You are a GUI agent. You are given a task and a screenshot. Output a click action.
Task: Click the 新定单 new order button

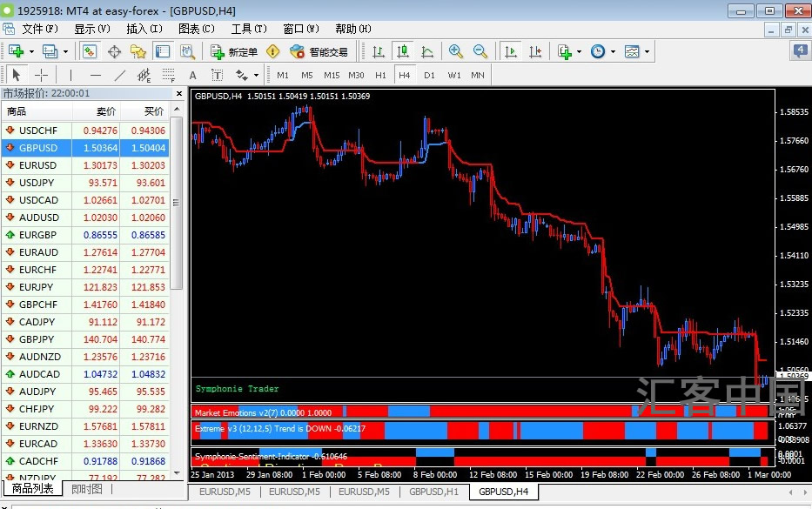tap(234, 51)
